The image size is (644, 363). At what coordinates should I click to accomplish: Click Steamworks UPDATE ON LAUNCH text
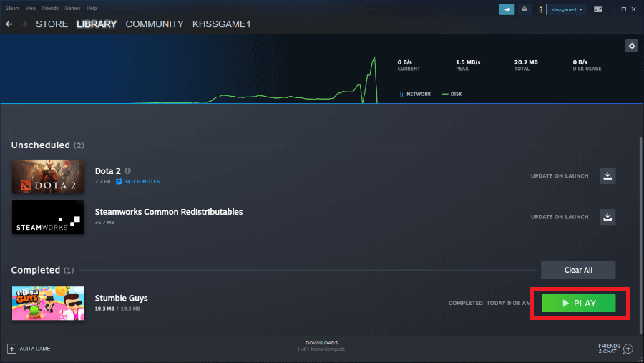[x=560, y=217]
